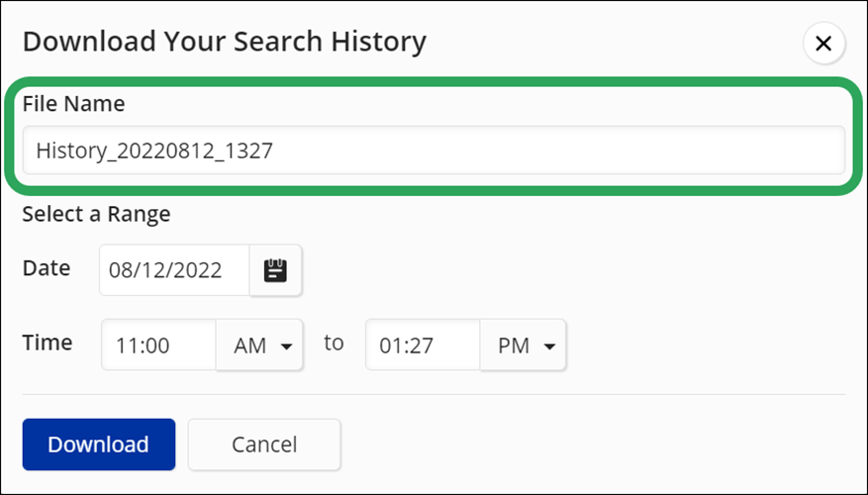Viewport: 868px width, 495px height.
Task: Cancel the search history download
Action: click(x=264, y=445)
